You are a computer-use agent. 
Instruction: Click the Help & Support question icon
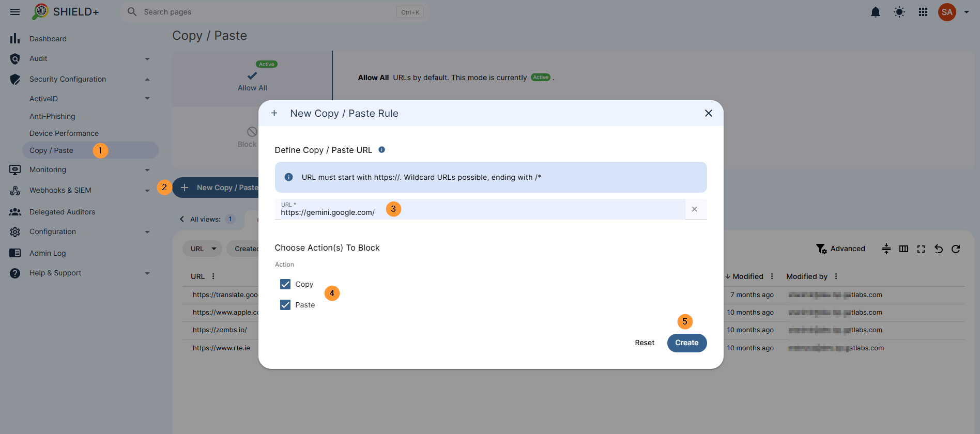pos(15,273)
